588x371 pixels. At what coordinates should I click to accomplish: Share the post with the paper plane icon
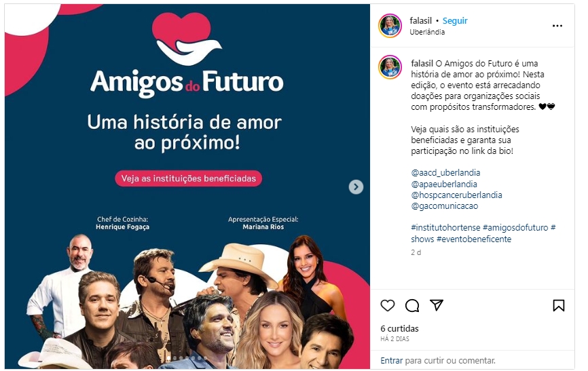tap(437, 305)
